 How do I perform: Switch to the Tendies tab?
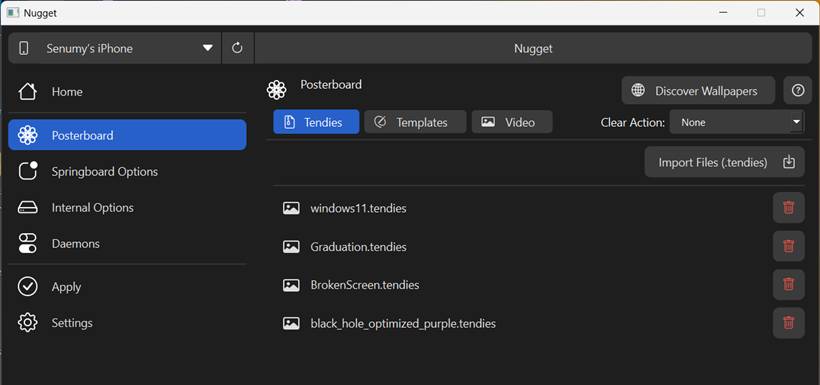pos(316,122)
